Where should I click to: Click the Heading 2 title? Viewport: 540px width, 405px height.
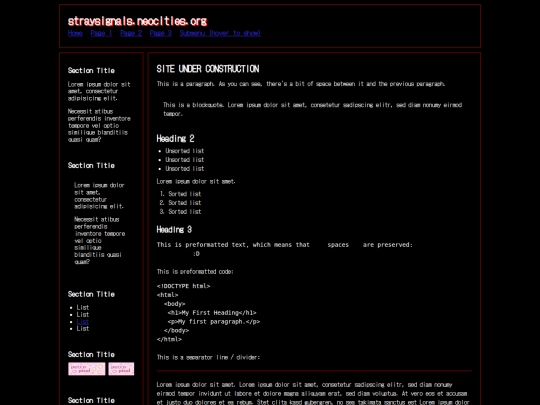coord(175,138)
